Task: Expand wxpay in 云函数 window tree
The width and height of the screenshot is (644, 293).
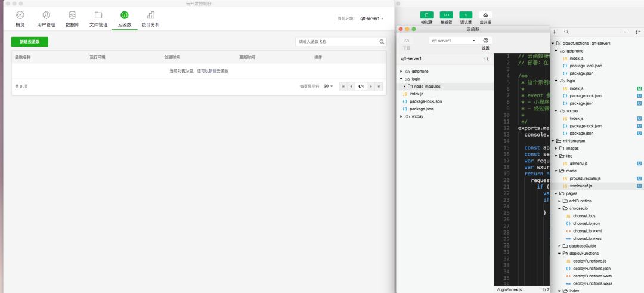Action: point(401,117)
